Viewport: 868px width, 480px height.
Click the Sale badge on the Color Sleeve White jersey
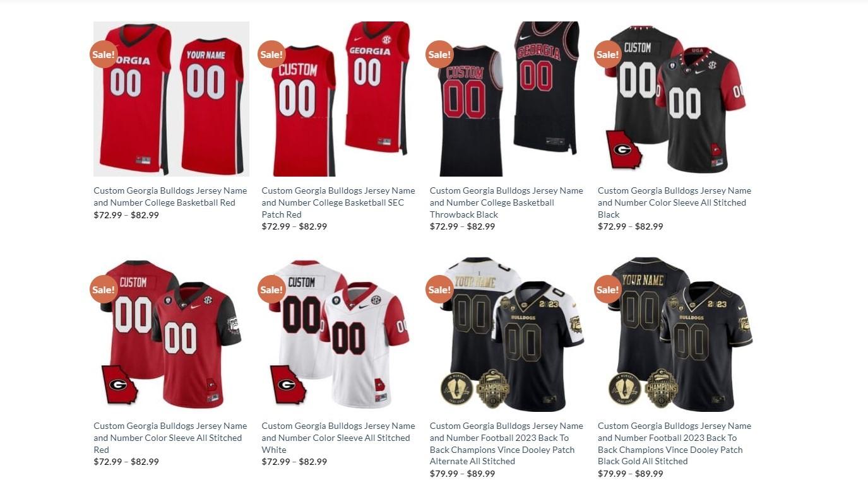(x=271, y=290)
